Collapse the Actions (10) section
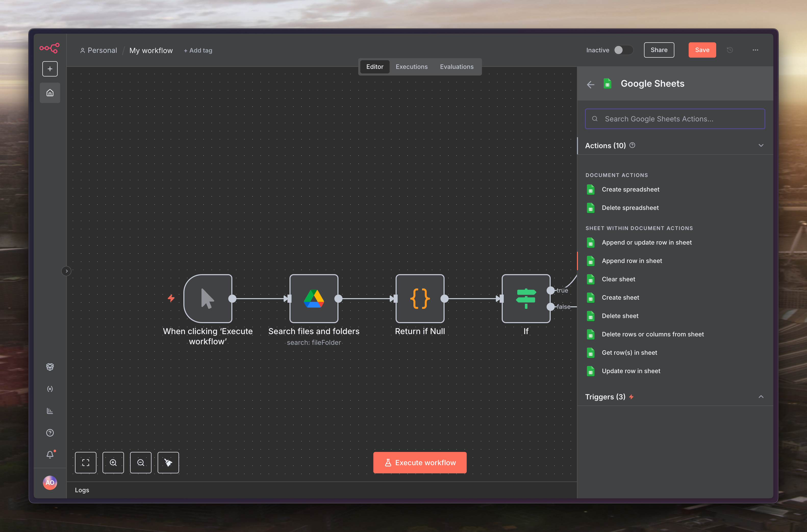Image resolution: width=807 pixels, height=532 pixels. click(x=761, y=146)
